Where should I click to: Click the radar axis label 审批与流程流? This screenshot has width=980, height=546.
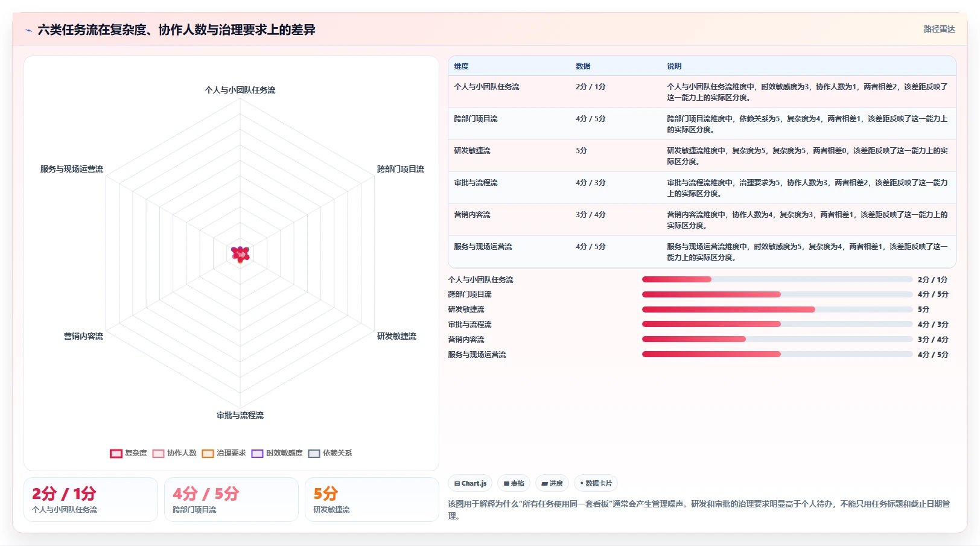240,415
